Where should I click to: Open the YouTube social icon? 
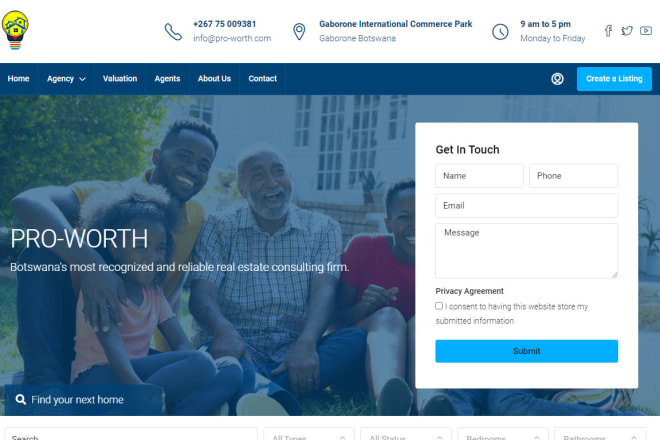point(646,31)
